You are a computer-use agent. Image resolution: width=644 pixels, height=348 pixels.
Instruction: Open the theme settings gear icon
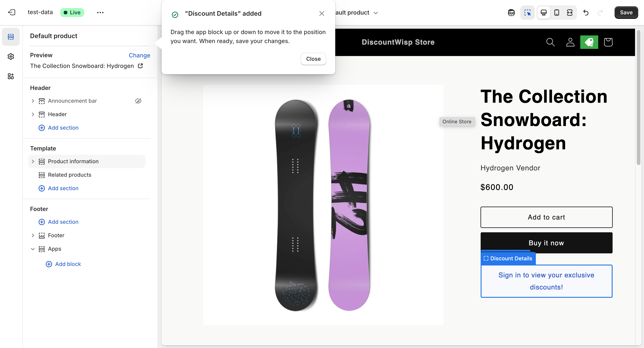pyautogui.click(x=11, y=57)
